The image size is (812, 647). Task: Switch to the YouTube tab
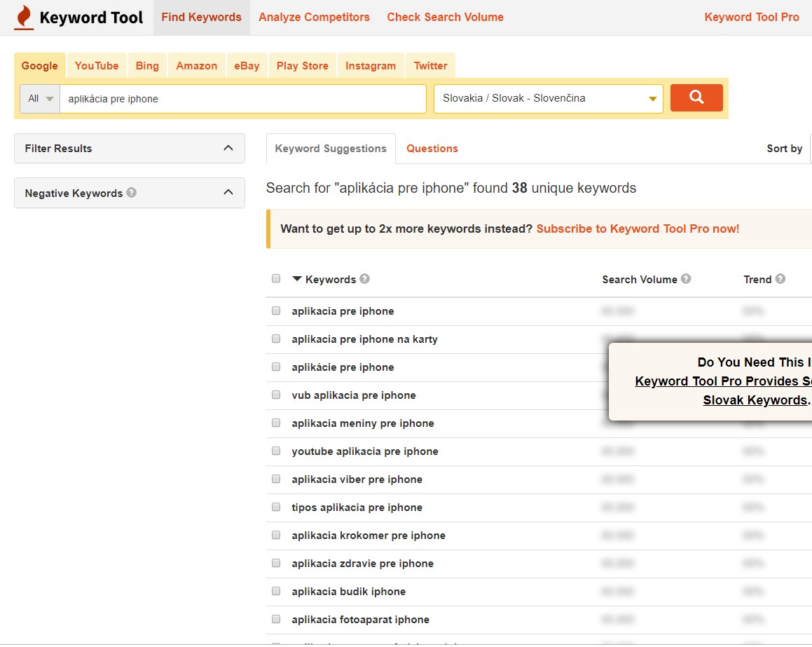pyautogui.click(x=97, y=66)
